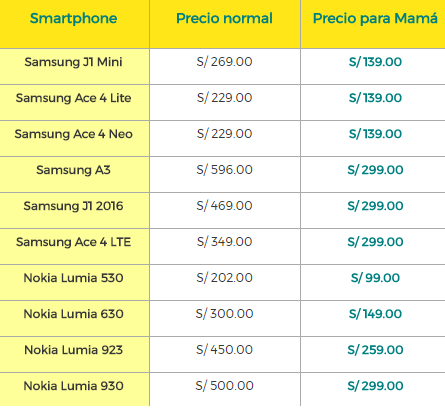Screen dimensions: 445x408
Task: Click Samsung Ace 4 Lite model name
Action: (73, 98)
